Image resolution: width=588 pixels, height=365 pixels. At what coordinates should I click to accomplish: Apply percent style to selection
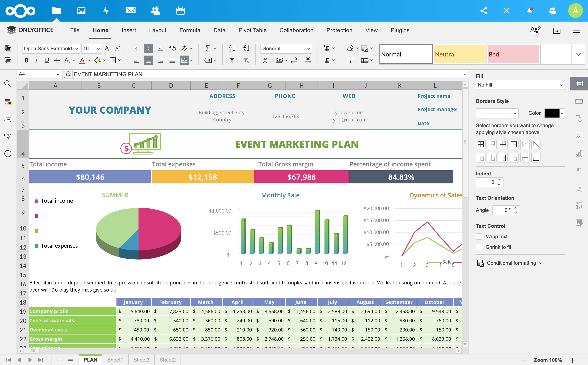[x=265, y=60]
